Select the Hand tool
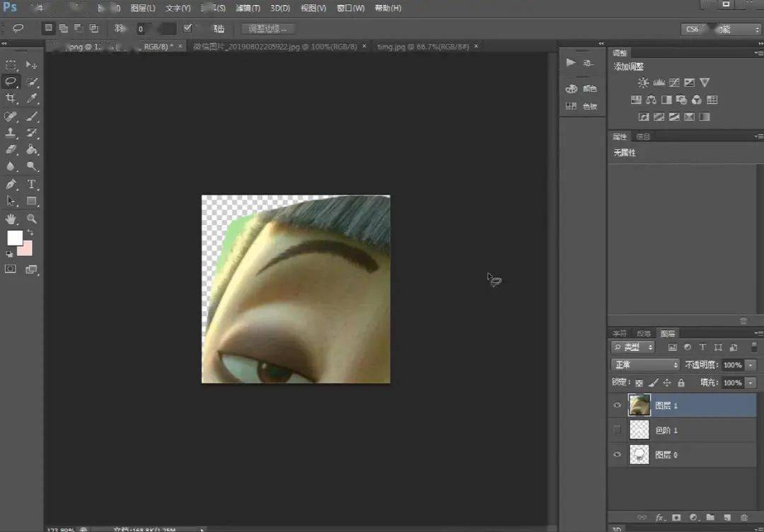764x532 pixels. coord(11,219)
